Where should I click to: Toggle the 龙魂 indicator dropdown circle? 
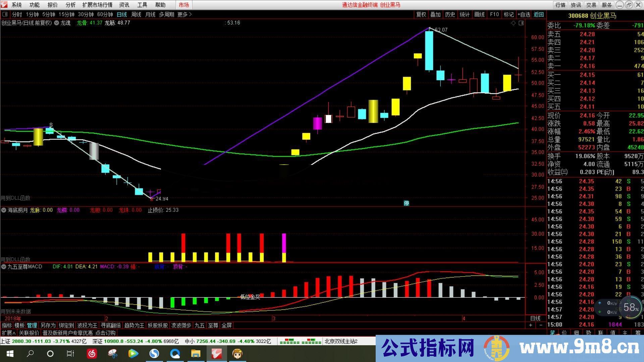(x=56, y=23)
